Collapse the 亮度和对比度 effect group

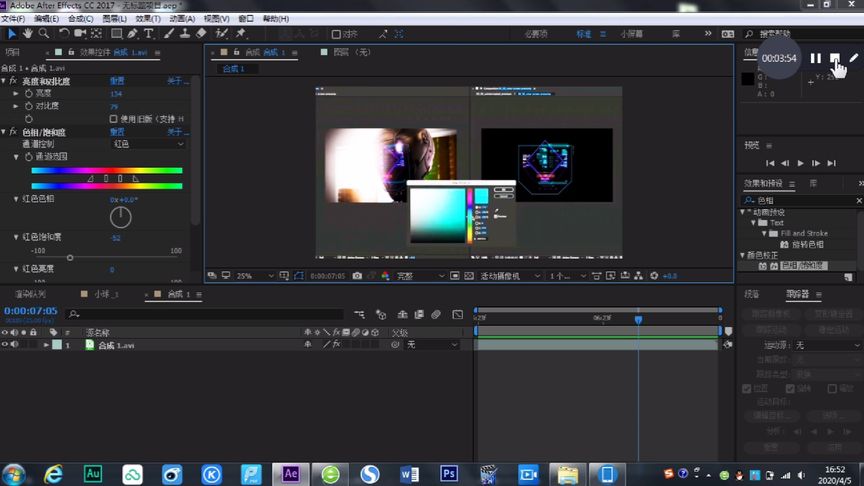(4, 81)
